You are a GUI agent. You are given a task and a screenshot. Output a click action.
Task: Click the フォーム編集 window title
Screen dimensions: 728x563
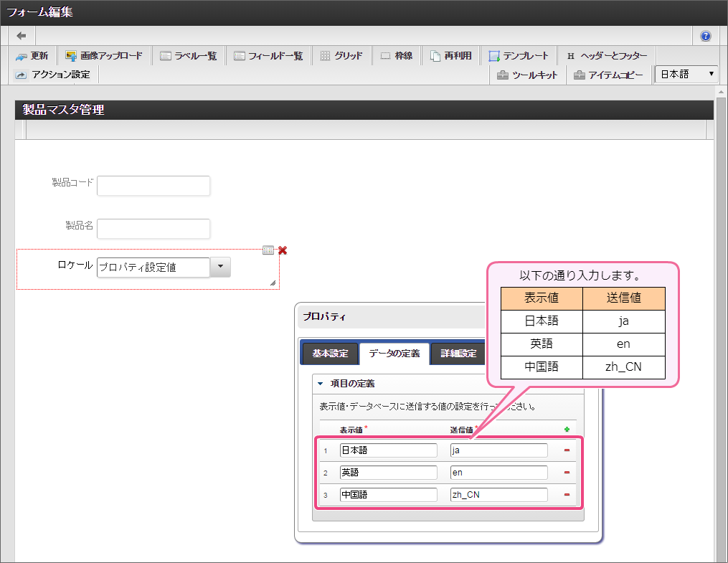pyautogui.click(x=39, y=12)
